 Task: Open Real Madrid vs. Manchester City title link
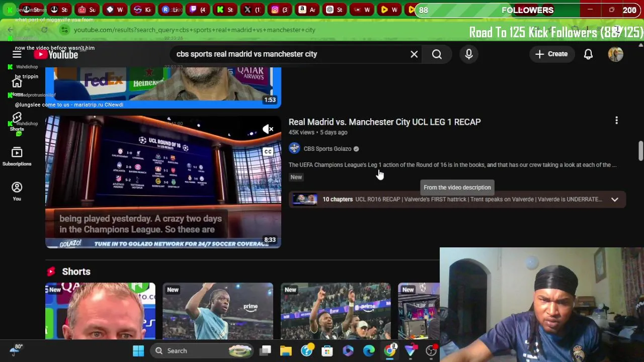tap(384, 122)
